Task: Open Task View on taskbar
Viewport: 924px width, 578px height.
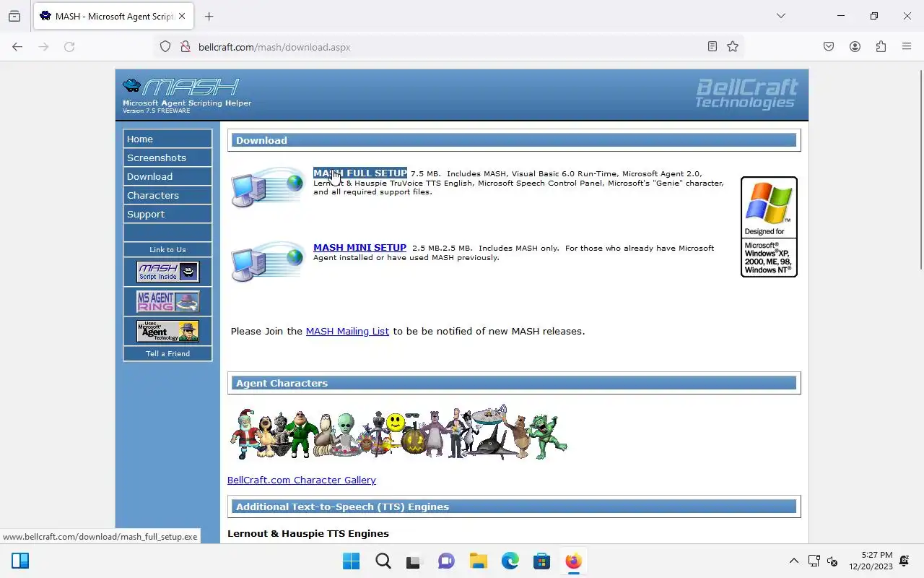Action: click(414, 561)
